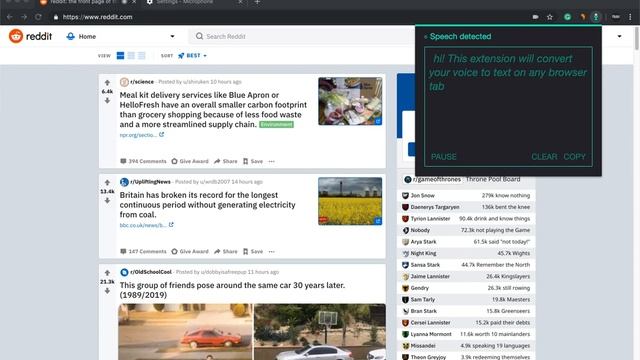Screen dimensions: 640x360
Task: Give Award to meal kit post
Action: pos(190,161)
